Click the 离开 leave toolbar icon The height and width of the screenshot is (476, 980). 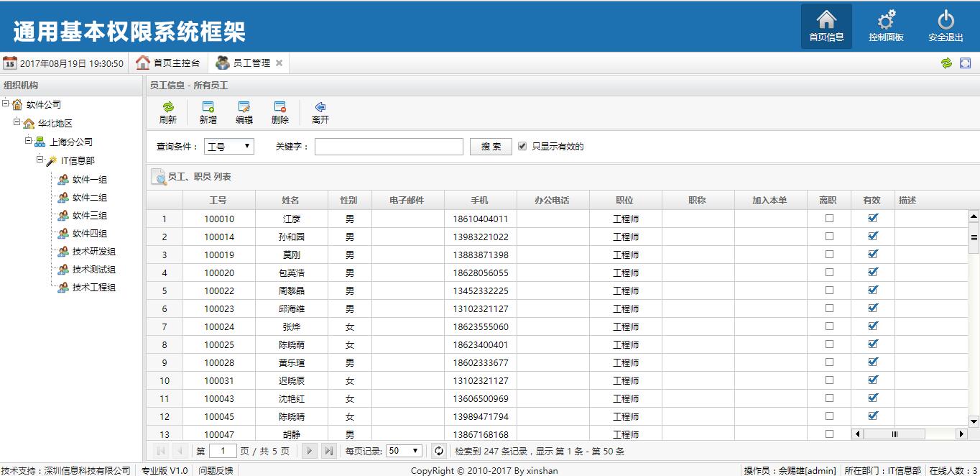pyautogui.click(x=320, y=107)
